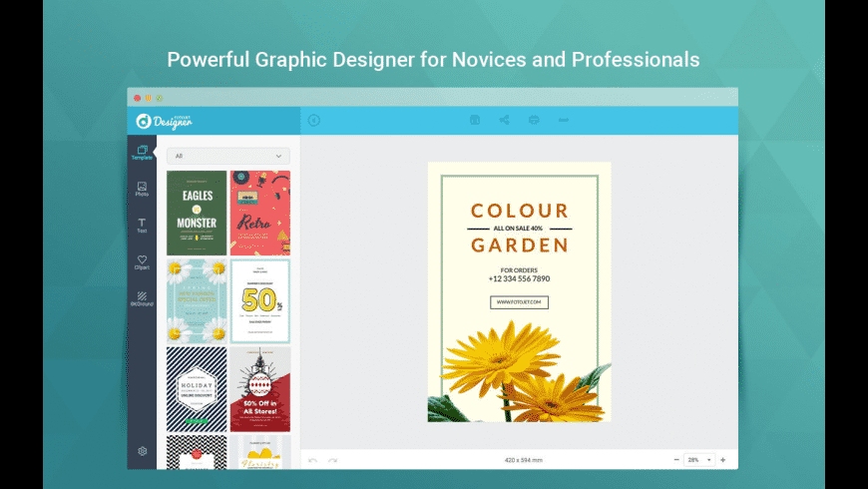Pick the 50% Off in All Stores template

pos(260,389)
